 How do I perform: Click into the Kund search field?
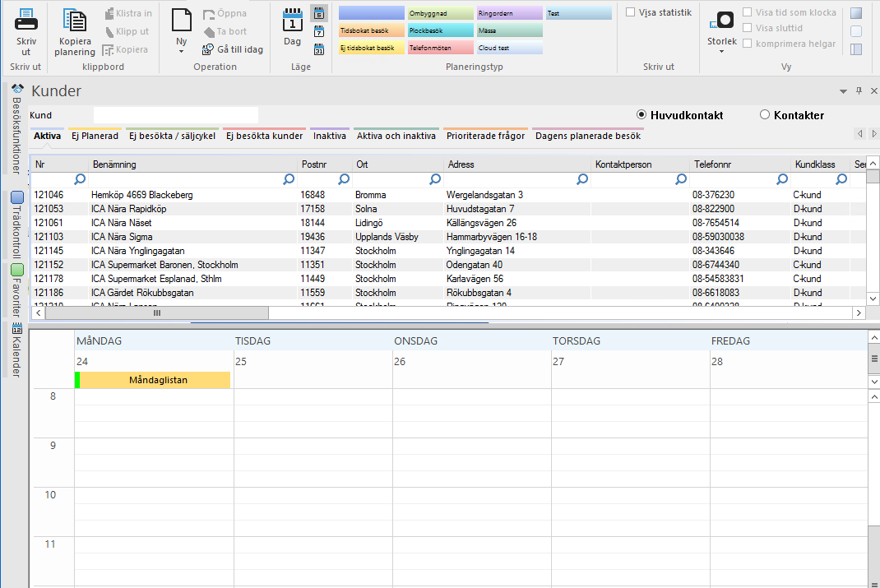point(176,115)
